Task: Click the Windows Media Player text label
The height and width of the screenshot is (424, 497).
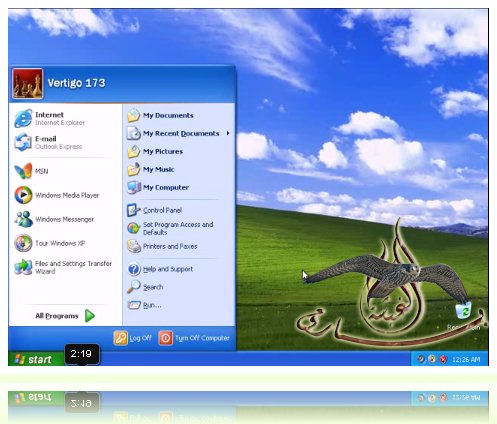Action: click(x=67, y=195)
